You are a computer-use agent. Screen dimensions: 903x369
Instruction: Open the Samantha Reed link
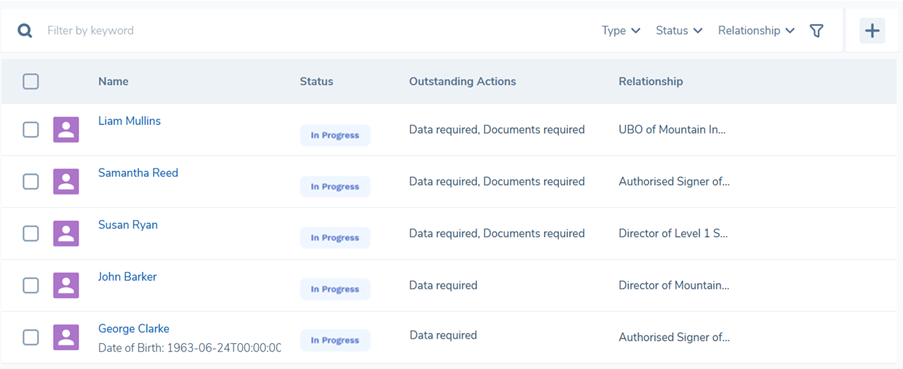[138, 173]
